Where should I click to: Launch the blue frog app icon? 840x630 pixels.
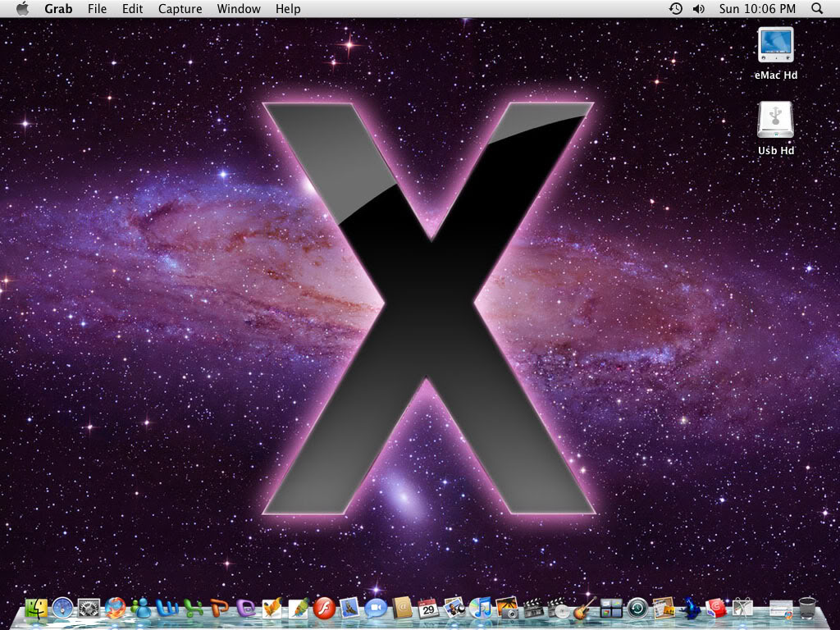coord(690,609)
